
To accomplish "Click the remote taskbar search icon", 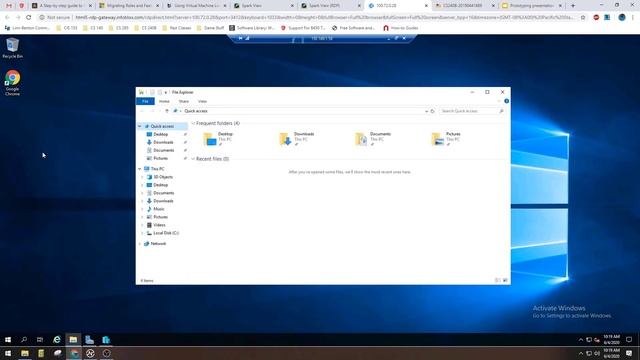I will 24,340.
